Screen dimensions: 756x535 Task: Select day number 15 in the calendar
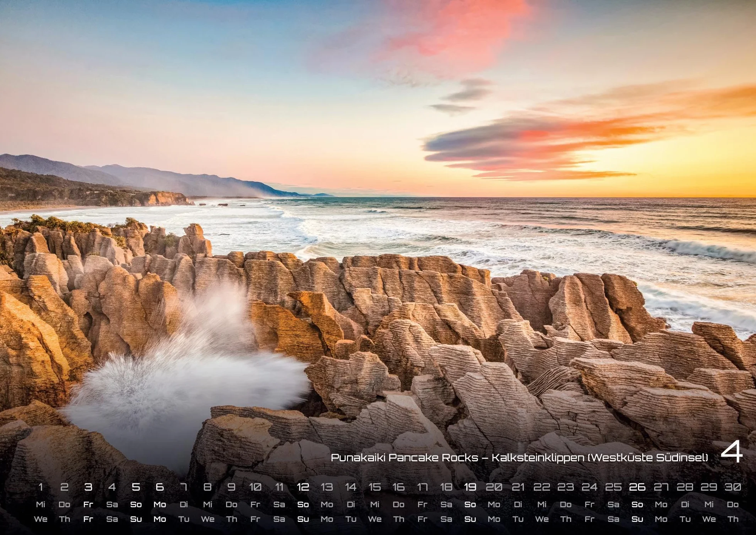tap(375, 487)
